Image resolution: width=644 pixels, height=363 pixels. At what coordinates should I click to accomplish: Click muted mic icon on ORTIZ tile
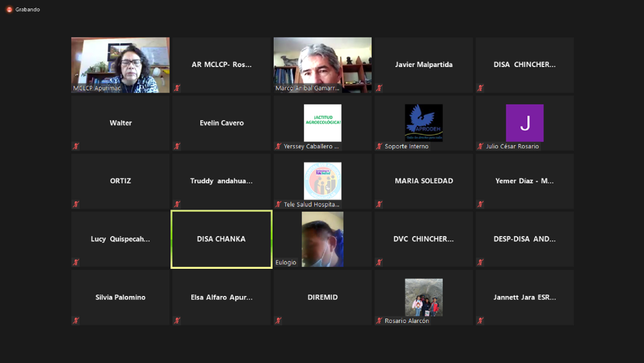(x=76, y=204)
